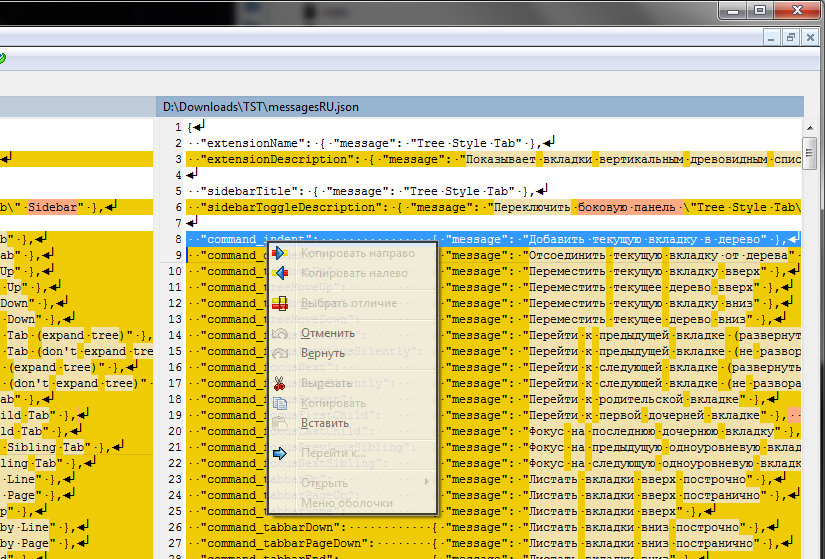Close the main application window
Viewport: 825px width, 559px height.
[x=797, y=10]
